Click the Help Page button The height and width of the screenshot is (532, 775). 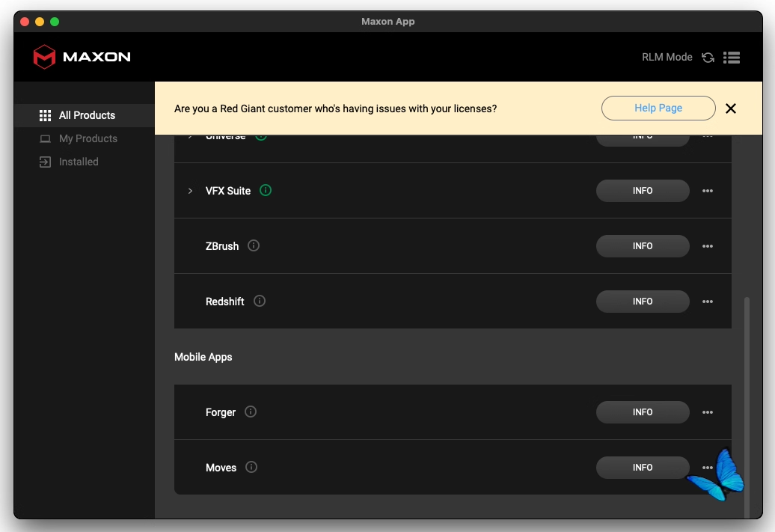click(x=658, y=108)
